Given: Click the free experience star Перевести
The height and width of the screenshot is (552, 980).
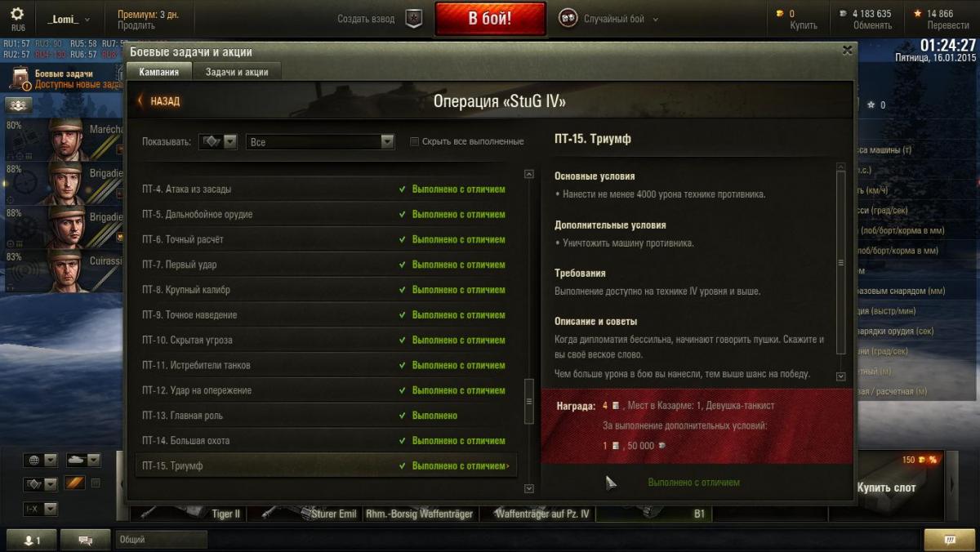Looking at the screenshot, I should [x=936, y=19].
